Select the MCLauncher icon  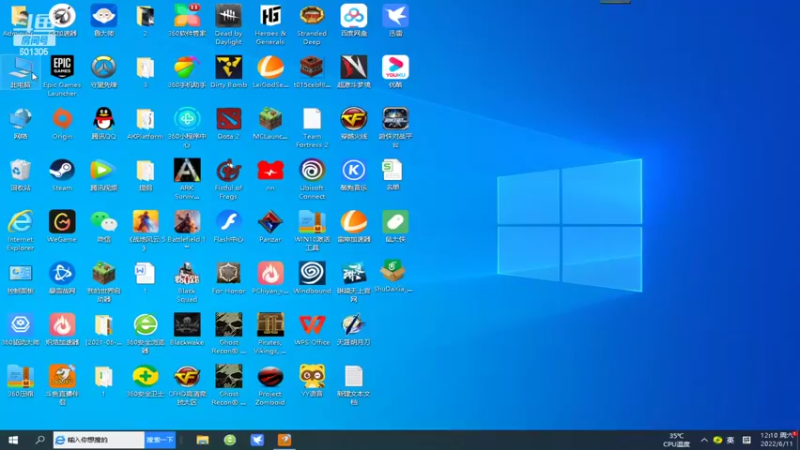tap(270, 119)
